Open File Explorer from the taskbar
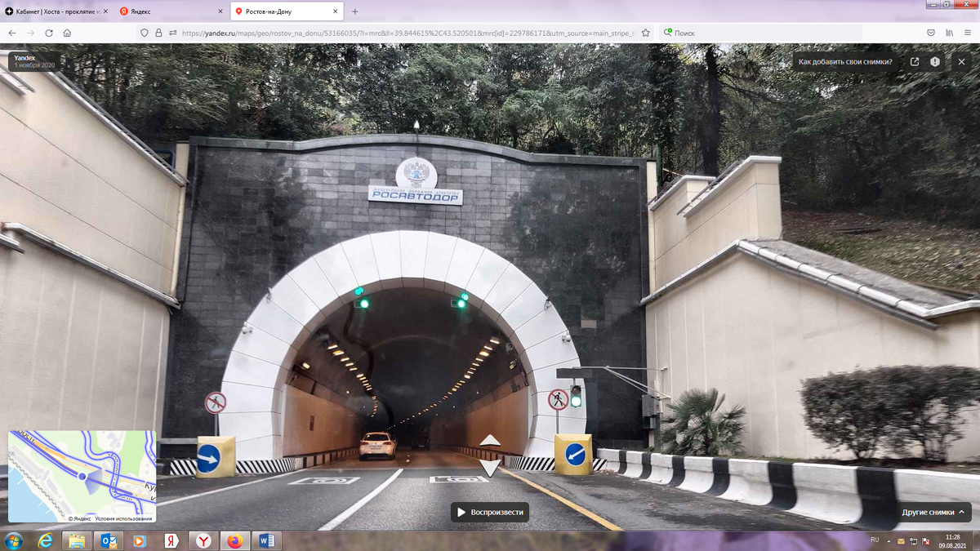This screenshot has width=980, height=551. tap(76, 541)
